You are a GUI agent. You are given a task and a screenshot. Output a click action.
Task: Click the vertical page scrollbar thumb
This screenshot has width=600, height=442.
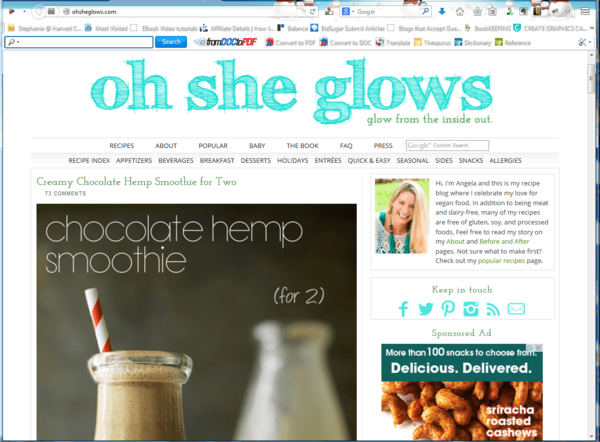click(591, 78)
